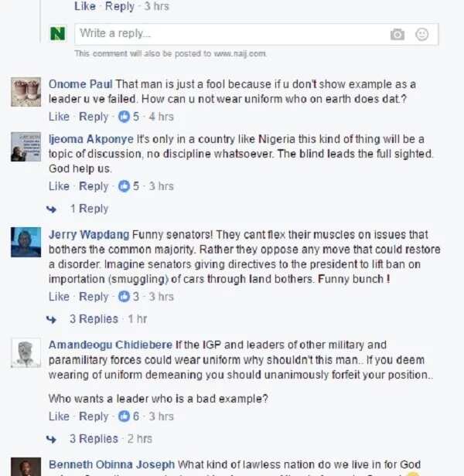Expand 1 Reply under Ijeoma Akponye

[x=89, y=209]
